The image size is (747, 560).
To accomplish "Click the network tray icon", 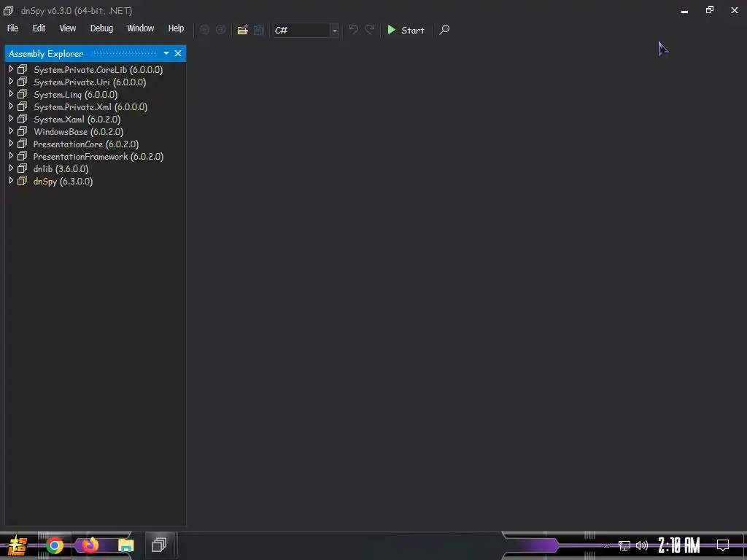I will tap(624, 545).
